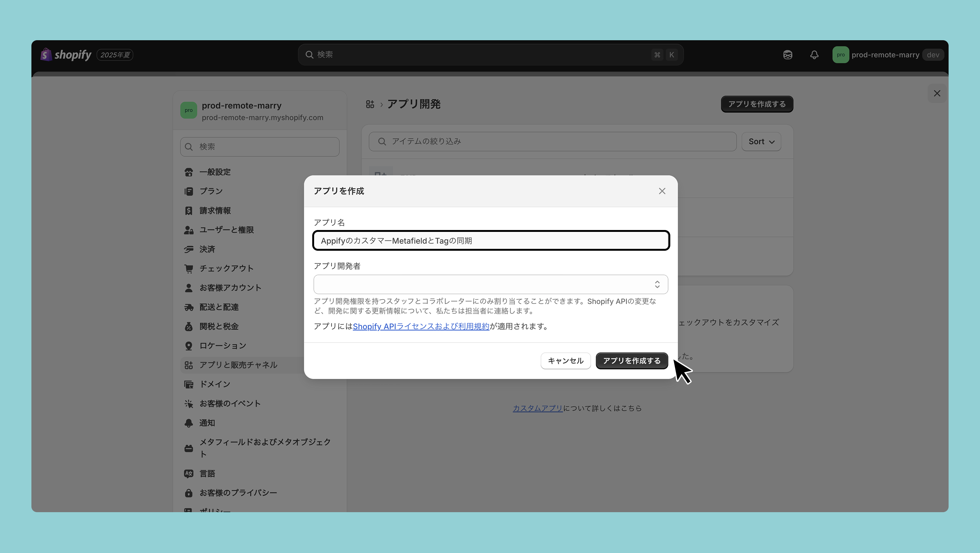Go to 請求情報 settings
The image size is (980, 553).
215,211
